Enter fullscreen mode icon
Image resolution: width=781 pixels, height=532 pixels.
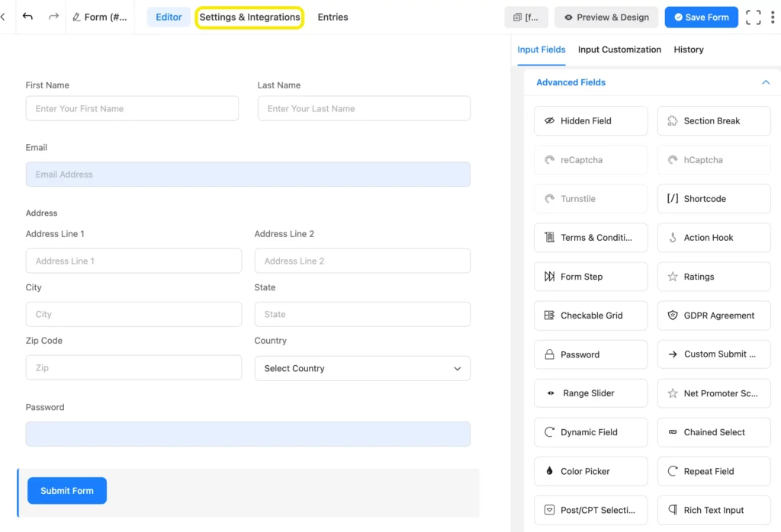click(753, 17)
